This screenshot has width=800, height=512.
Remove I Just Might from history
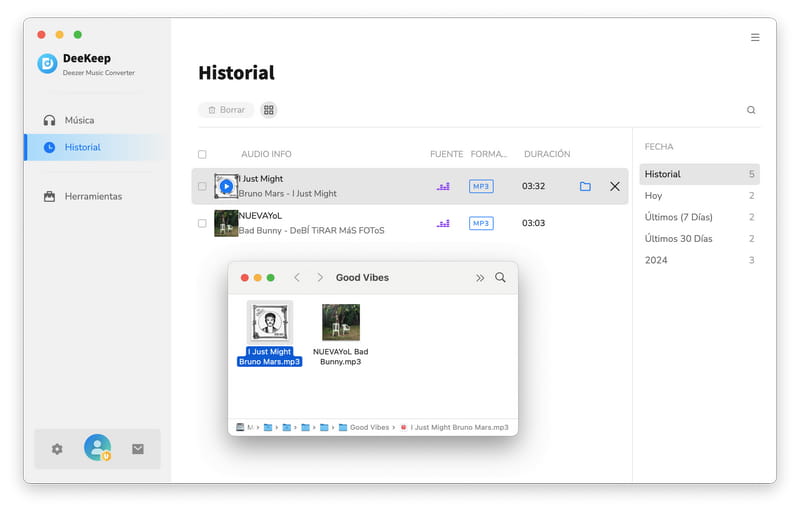pyautogui.click(x=615, y=186)
